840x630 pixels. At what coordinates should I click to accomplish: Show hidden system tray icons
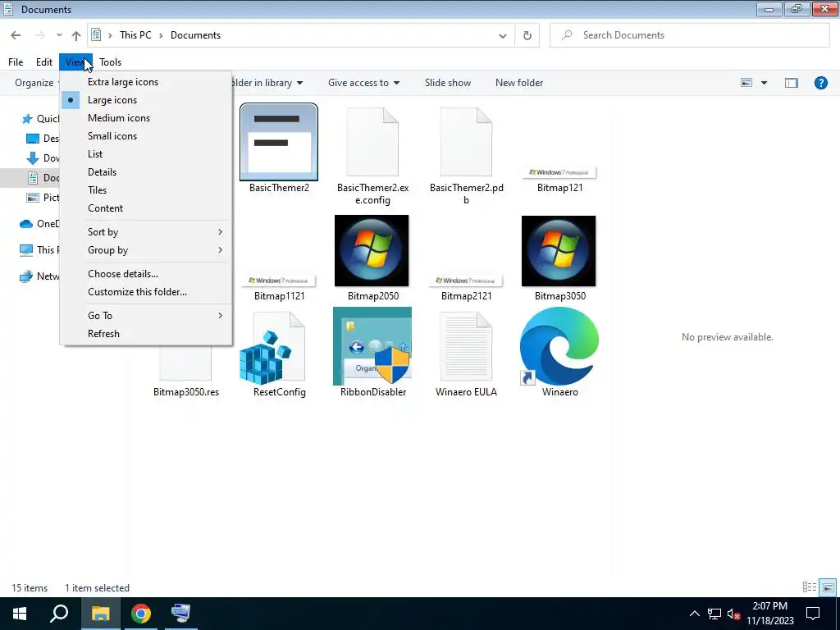[x=694, y=614]
